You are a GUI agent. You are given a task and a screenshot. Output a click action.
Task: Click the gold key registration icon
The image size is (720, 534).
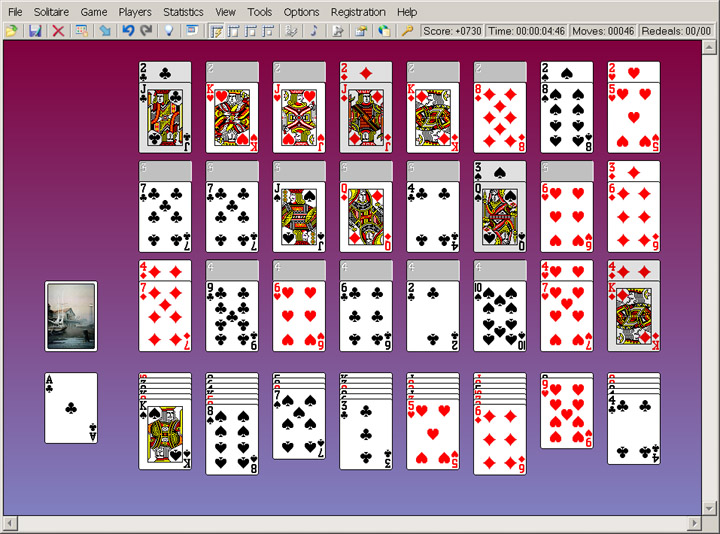tap(407, 31)
